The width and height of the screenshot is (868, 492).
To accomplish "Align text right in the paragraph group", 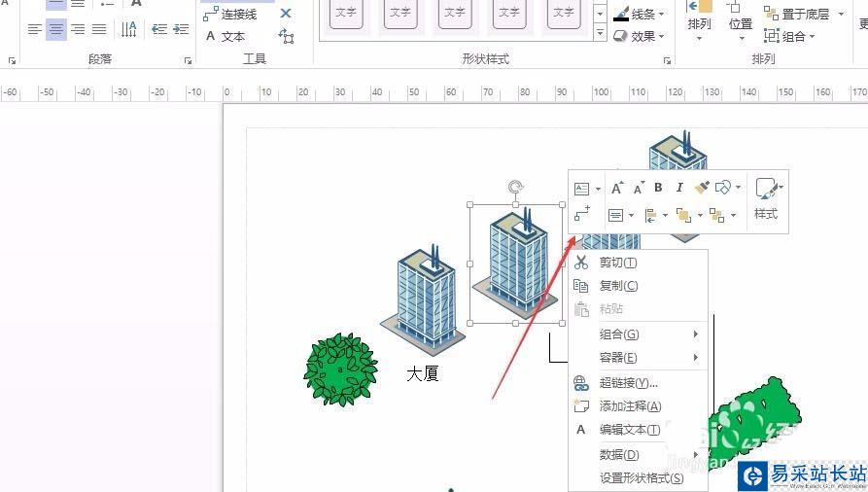I will [78, 29].
